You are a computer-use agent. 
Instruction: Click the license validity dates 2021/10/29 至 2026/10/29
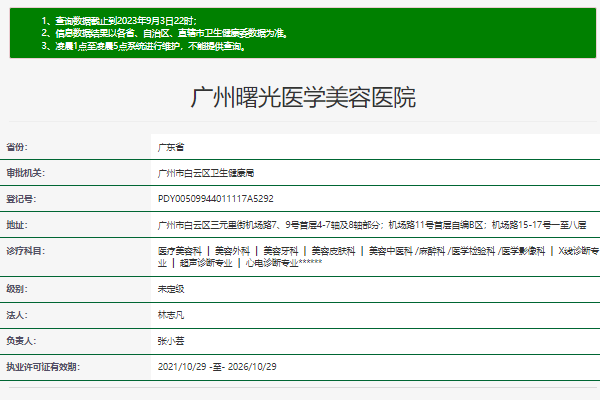tap(217, 367)
